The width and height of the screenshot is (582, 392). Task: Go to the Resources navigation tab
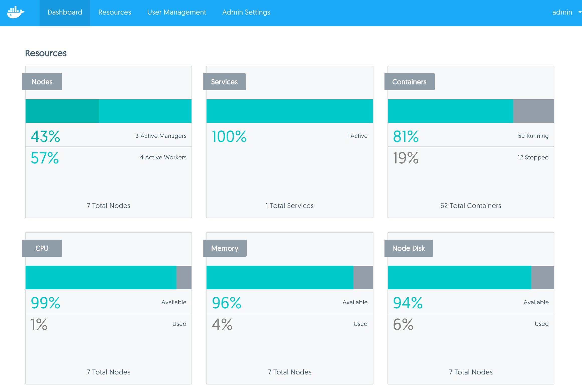(x=115, y=12)
